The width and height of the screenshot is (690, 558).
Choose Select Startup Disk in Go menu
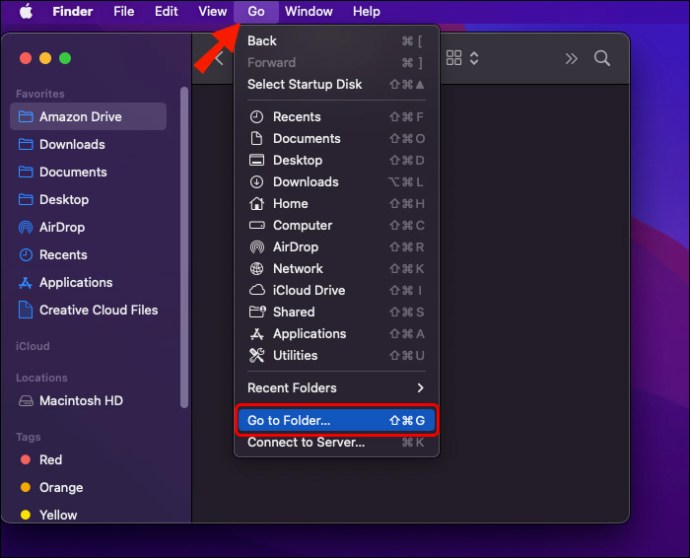click(x=337, y=84)
